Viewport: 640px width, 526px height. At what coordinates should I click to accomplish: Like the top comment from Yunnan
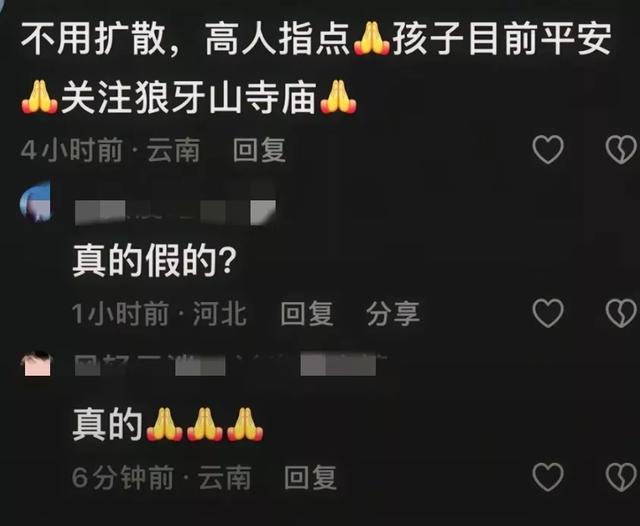548,149
